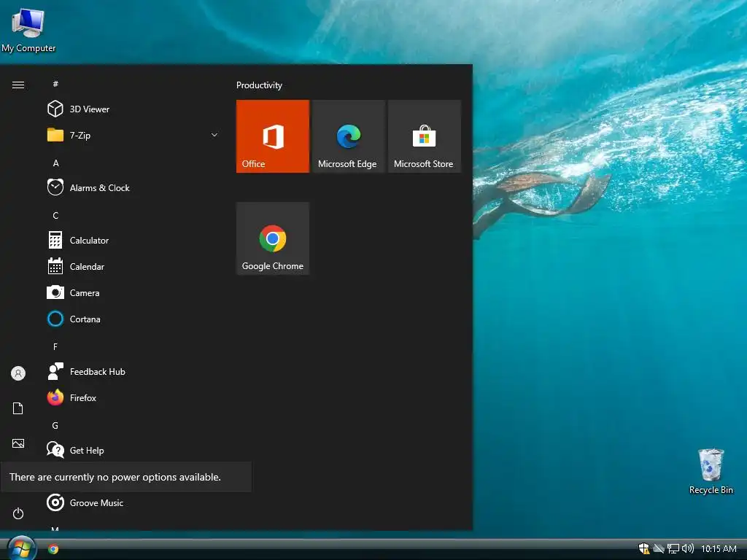Click the Alarms & Clock label
The height and width of the screenshot is (560, 747).
(99, 187)
